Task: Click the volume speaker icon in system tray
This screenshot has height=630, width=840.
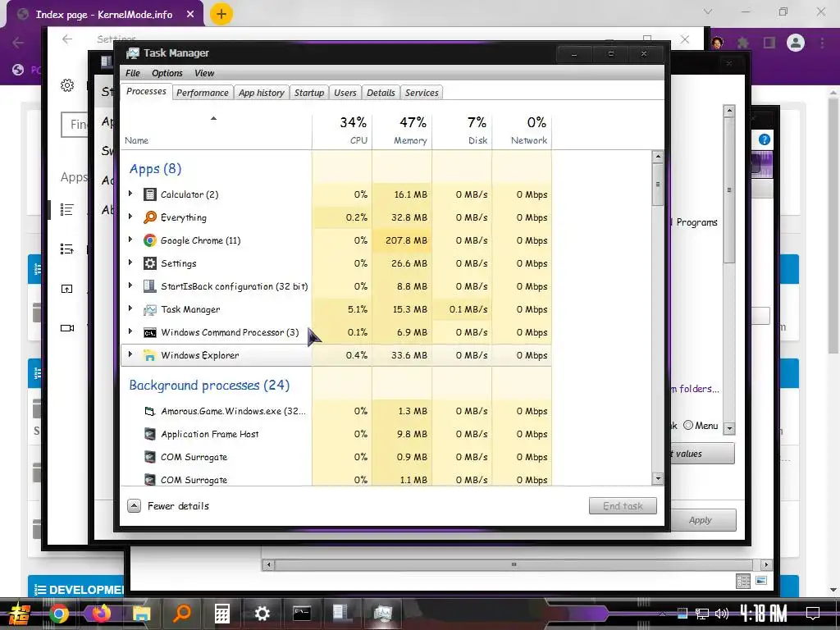Action: [x=722, y=614]
